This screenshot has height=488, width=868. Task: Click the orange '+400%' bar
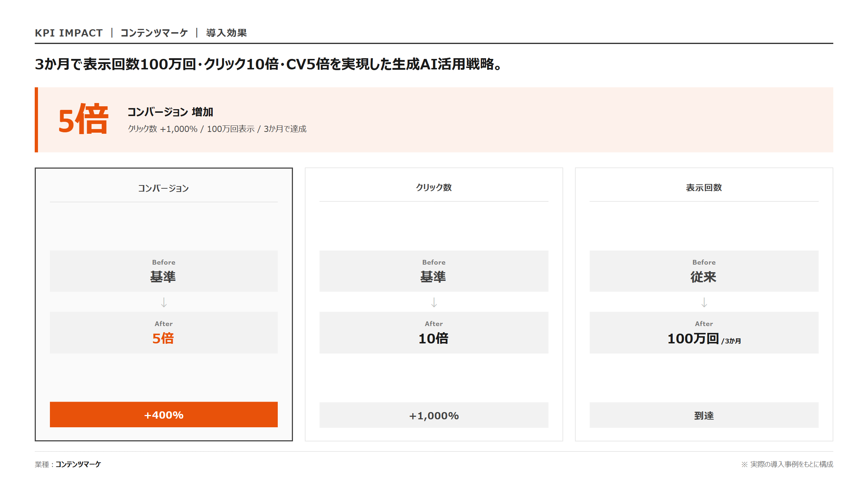click(164, 415)
